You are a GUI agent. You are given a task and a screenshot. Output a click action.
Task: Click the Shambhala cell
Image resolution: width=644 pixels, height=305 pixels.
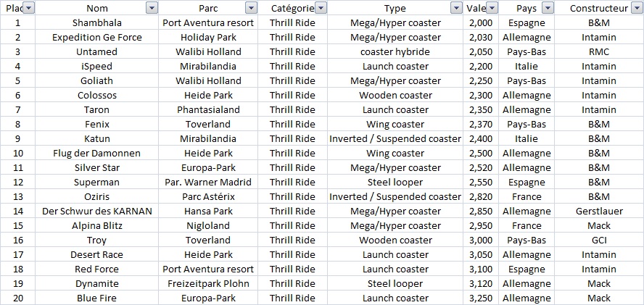pyautogui.click(x=97, y=23)
